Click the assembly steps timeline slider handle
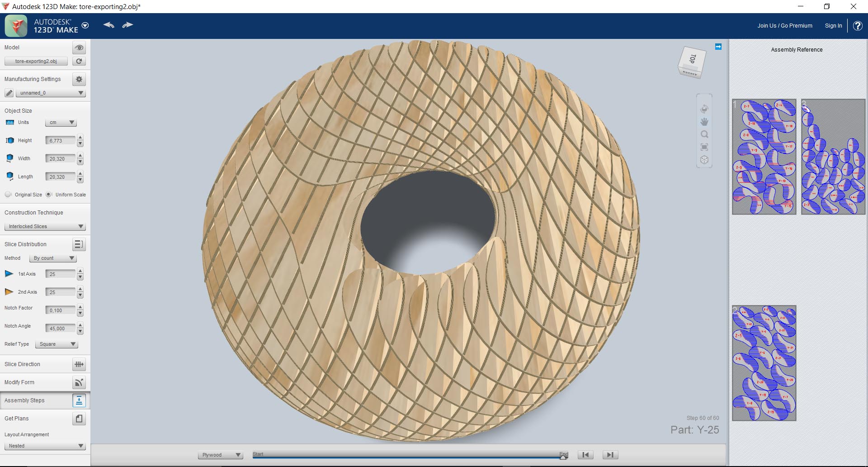This screenshot has width=868, height=467. tap(563, 457)
